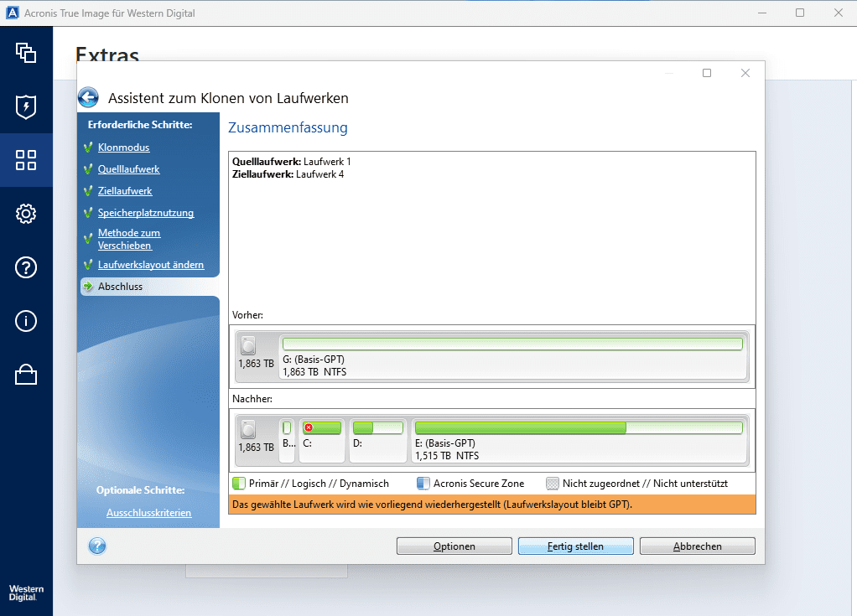Click the gray Nicht zugeordnet legend swatch
Viewport: 857px width, 616px height.
(553, 484)
